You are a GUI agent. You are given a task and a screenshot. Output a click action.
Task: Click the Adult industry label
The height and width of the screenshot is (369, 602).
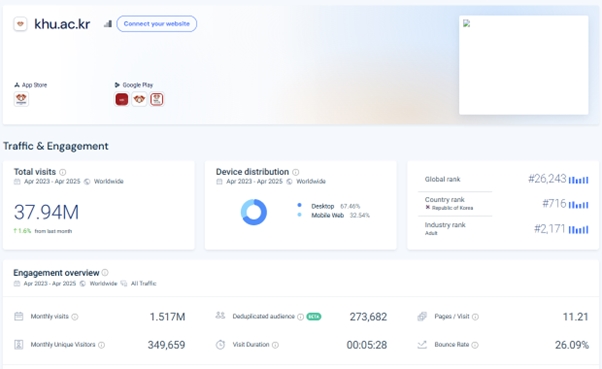431,233
